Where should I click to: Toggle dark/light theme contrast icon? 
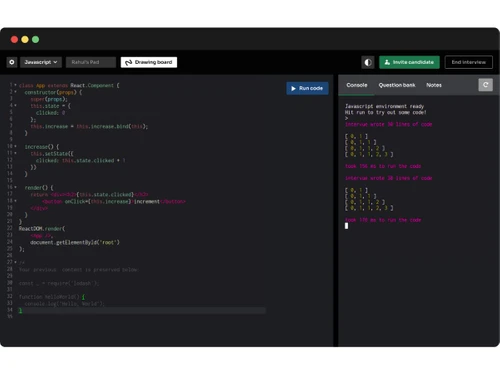pyautogui.click(x=368, y=62)
